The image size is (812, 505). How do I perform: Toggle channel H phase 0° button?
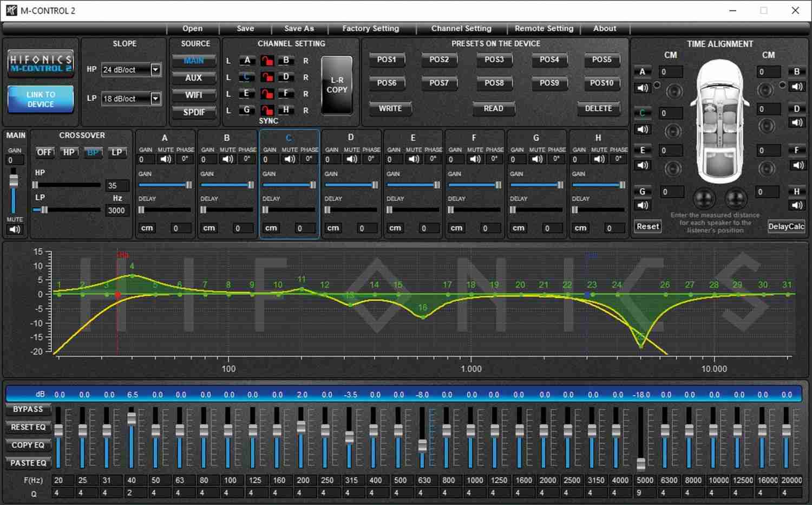coord(618,159)
